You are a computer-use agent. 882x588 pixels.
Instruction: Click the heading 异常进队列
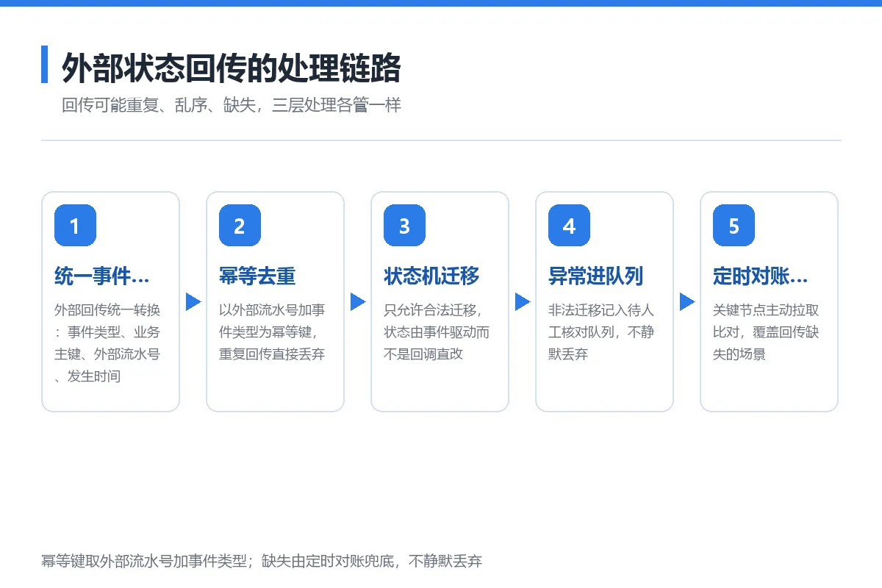[596, 276]
